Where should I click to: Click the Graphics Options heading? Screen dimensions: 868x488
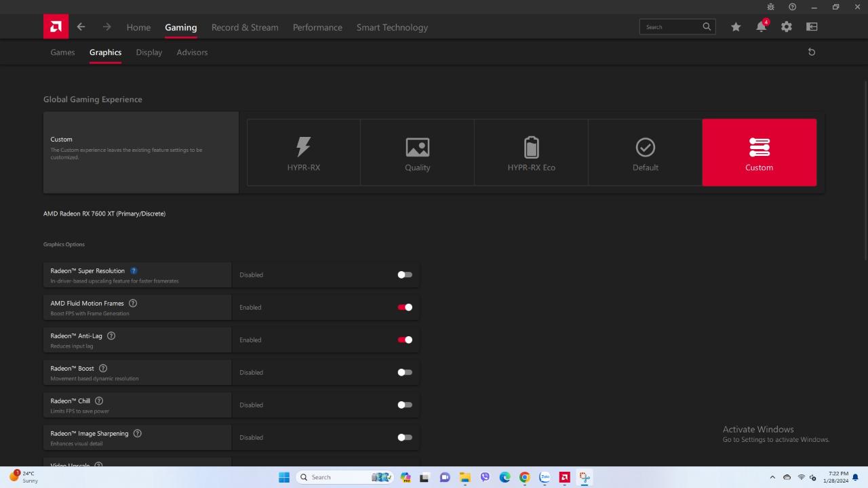click(64, 244)
